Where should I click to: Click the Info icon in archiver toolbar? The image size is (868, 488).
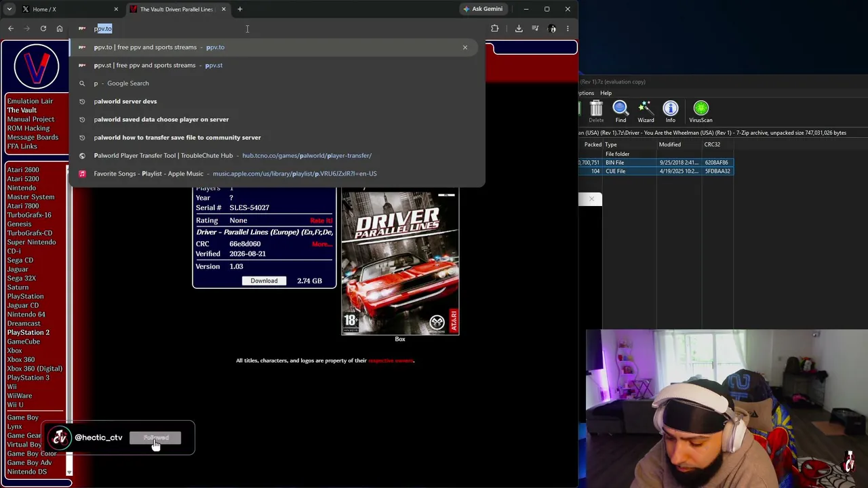[671, 112]
